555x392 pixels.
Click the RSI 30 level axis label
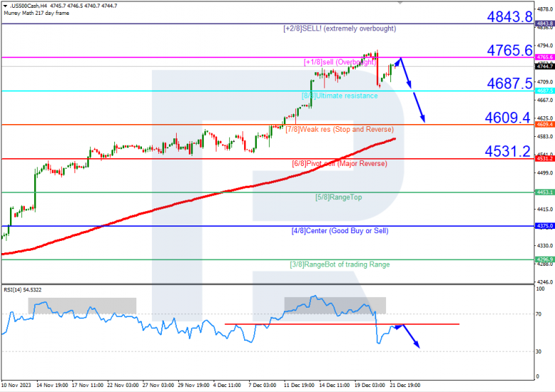click(539, 352)
